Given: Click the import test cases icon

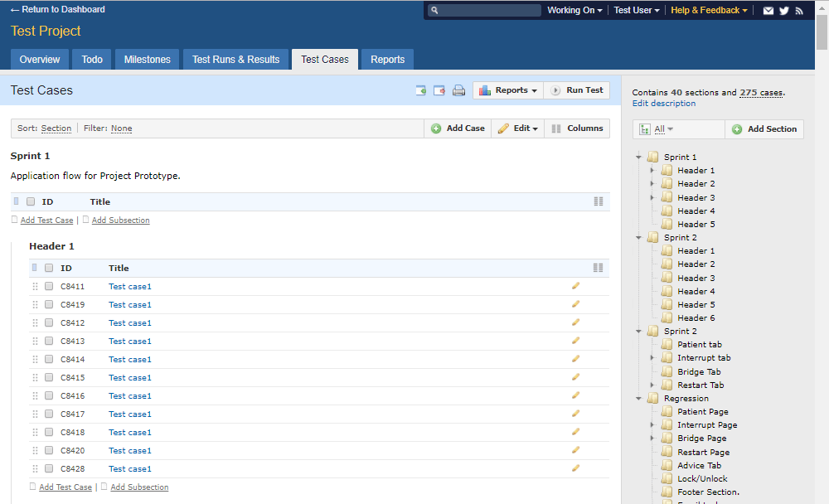Looking at the screenshot, I should coord(421,90).
